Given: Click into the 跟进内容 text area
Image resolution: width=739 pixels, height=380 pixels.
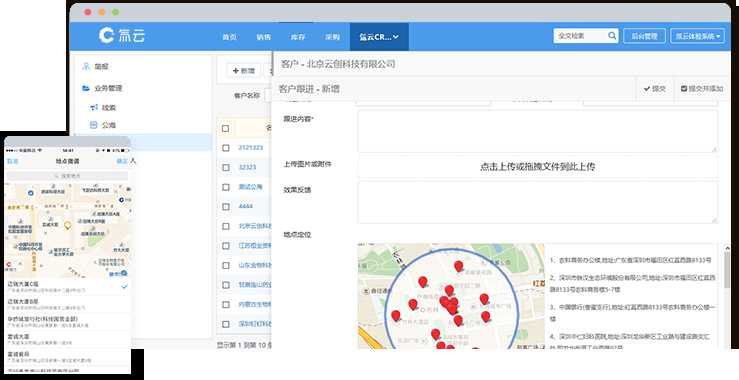Looking at the screenshot, I should tap(538, 131).
